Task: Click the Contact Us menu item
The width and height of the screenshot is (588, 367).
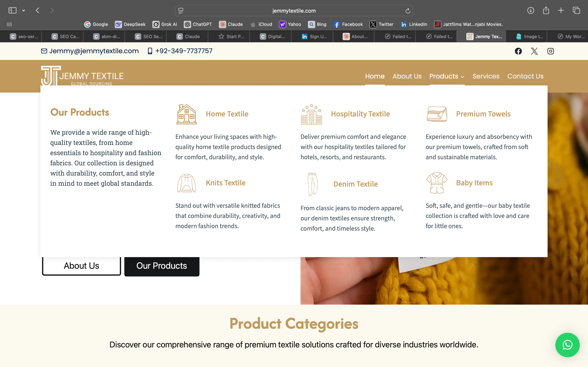Action: 525,76
